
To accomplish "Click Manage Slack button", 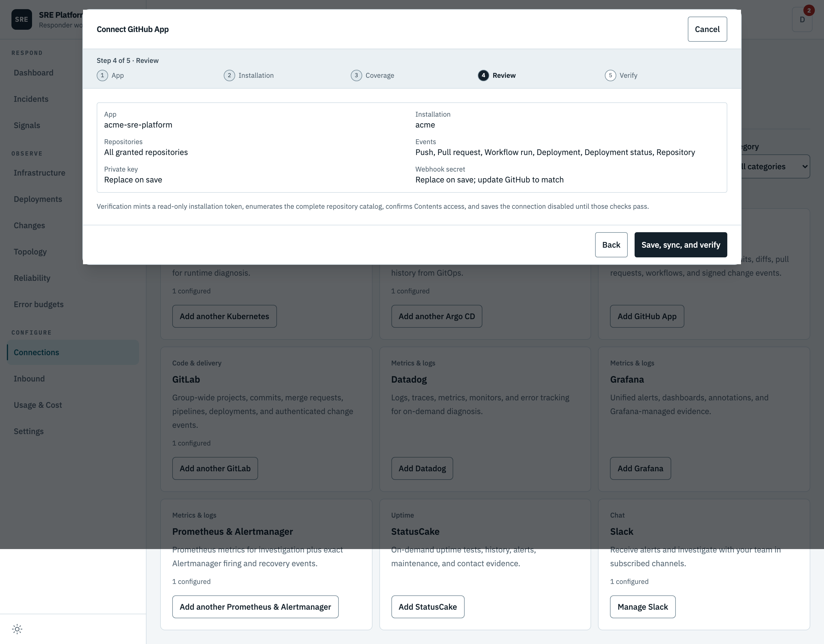I will coord(643,607).
